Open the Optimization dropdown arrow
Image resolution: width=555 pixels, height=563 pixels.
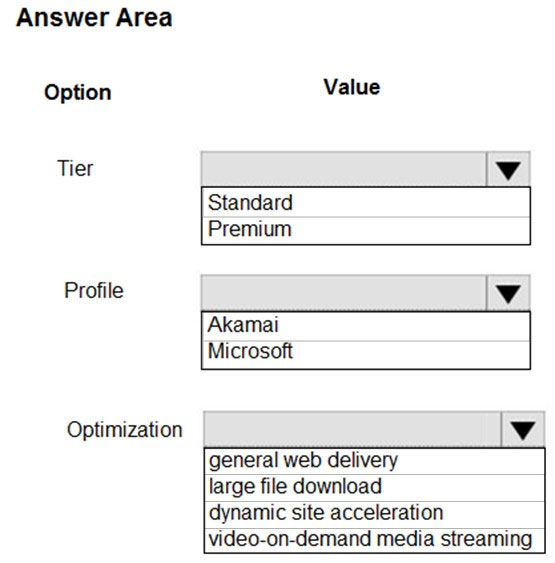[523, 430]
